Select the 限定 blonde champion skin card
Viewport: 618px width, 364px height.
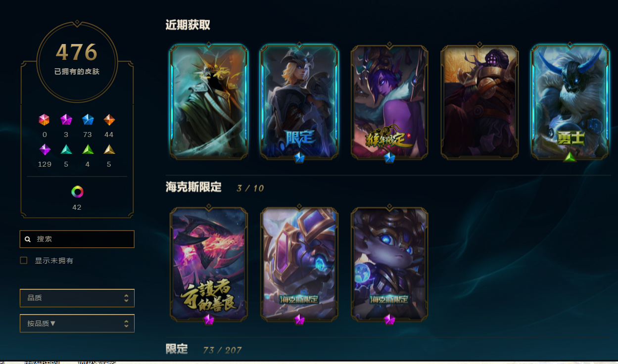coord(299,102)
